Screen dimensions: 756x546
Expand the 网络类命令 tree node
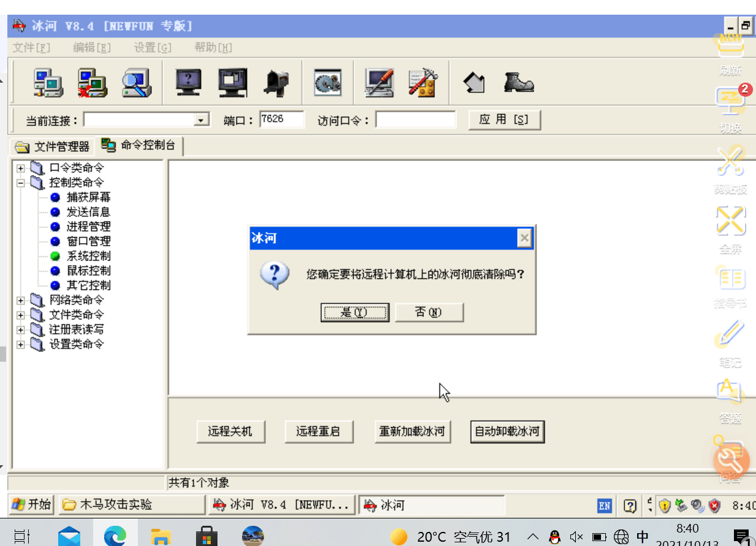(x=21, y=300)
